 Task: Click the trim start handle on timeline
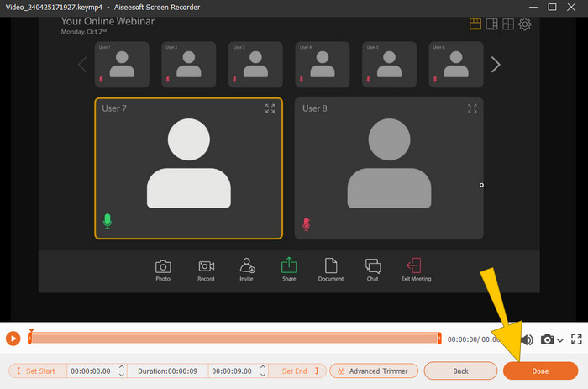point(29,339)
